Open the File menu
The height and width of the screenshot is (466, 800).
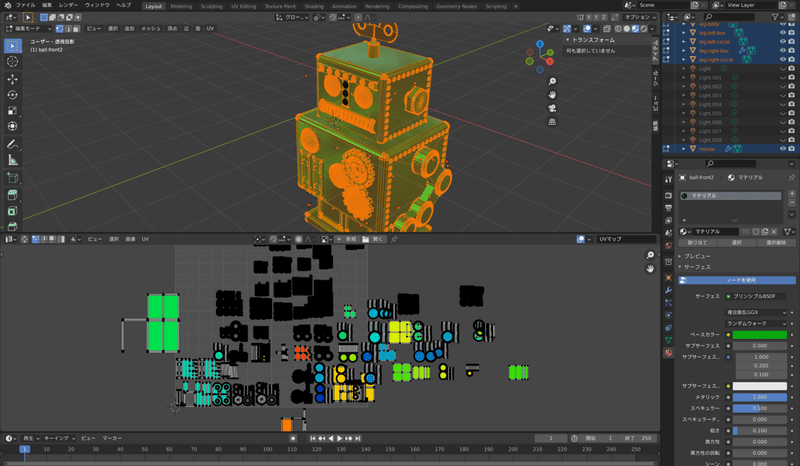coord(26,5)
